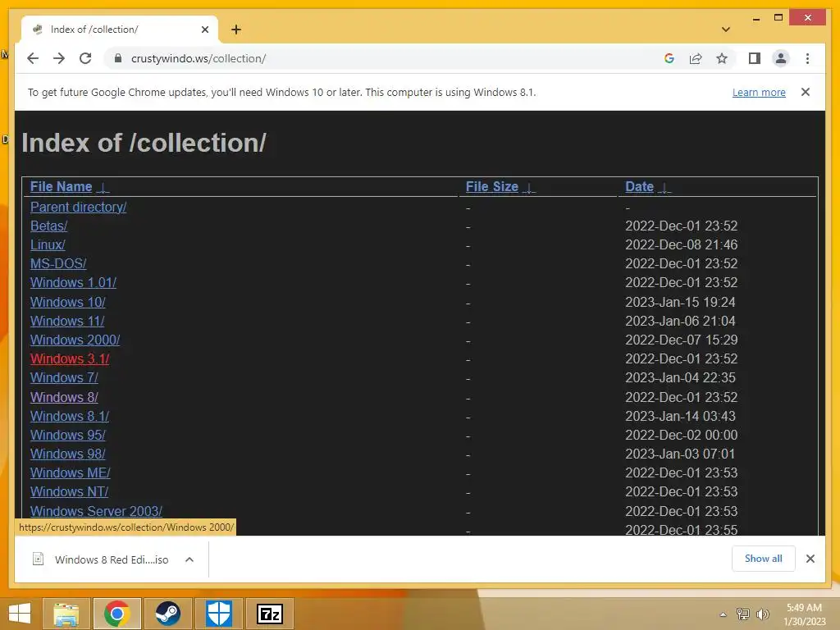Click the Chrome taskbar icon
Screen dimensions: 840x630
[x=116, y=614]
